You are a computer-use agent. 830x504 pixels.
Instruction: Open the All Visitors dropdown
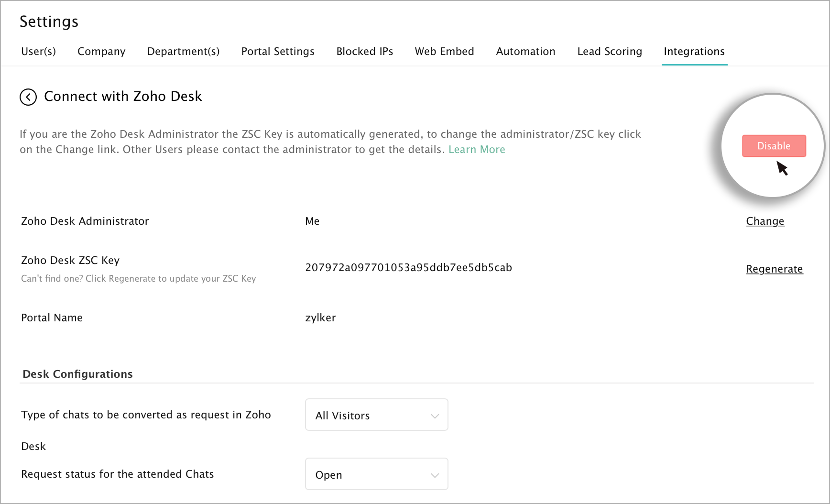(376, 415)
